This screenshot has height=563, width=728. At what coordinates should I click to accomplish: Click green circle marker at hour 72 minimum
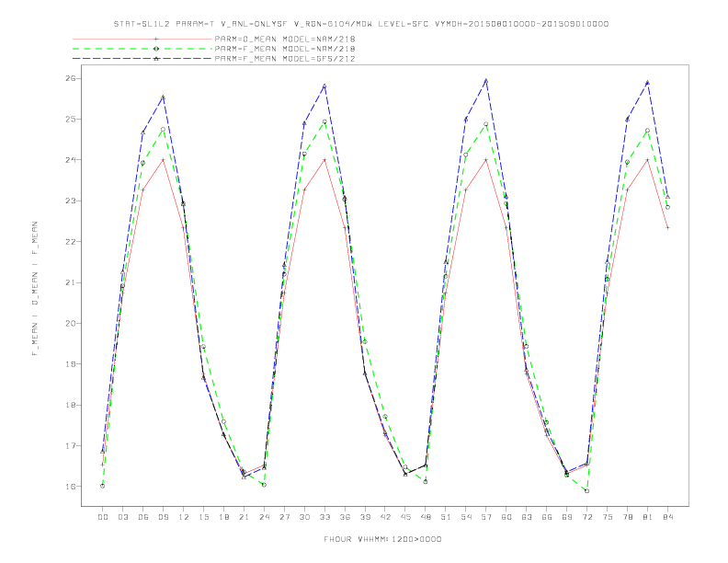586,491
